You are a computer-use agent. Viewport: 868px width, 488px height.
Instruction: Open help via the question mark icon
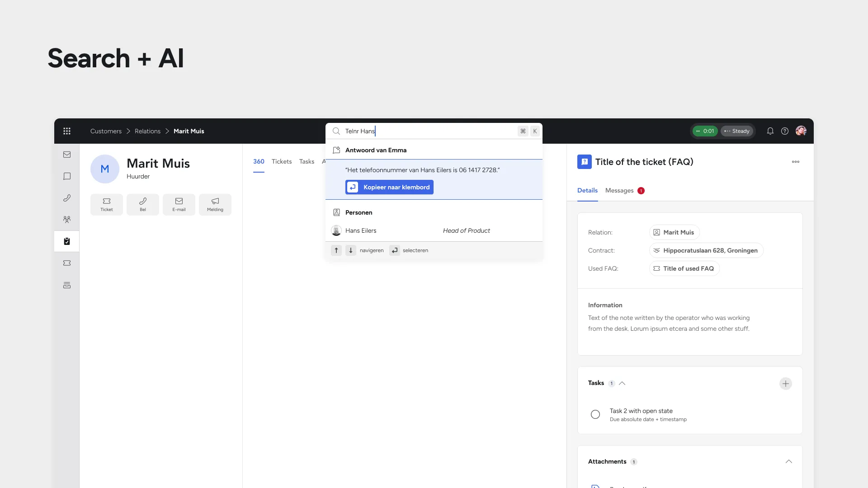[x=785, y=131]
